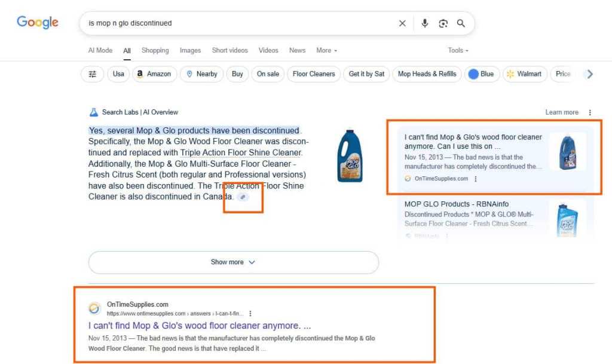This screenshot has width=612, height=364.
Task: Select Mop Heads & Refills chip
Action: pyautogui.click(x=427, y=74)
